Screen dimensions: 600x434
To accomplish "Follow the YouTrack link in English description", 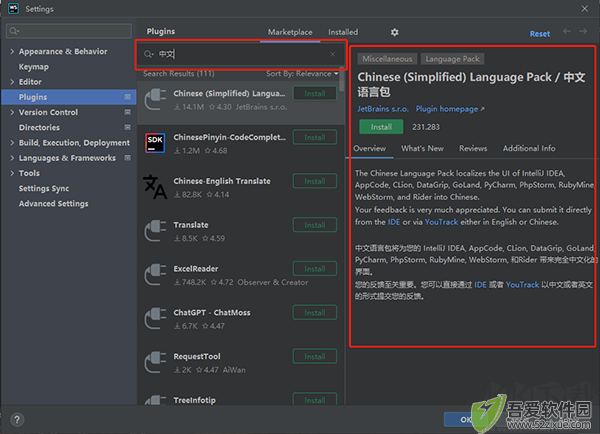I will 441,222.
